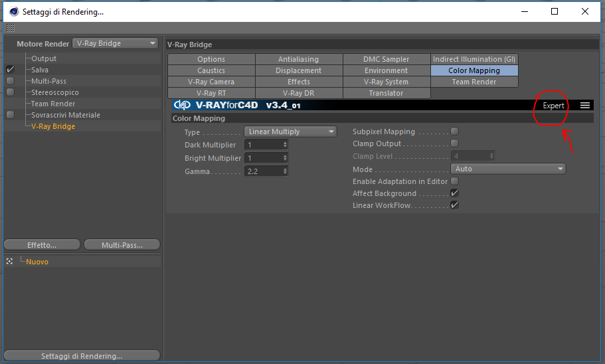The image size is (605, 364).
Task: Uncheck Affect Background checkbox
Action: (454, 193)
